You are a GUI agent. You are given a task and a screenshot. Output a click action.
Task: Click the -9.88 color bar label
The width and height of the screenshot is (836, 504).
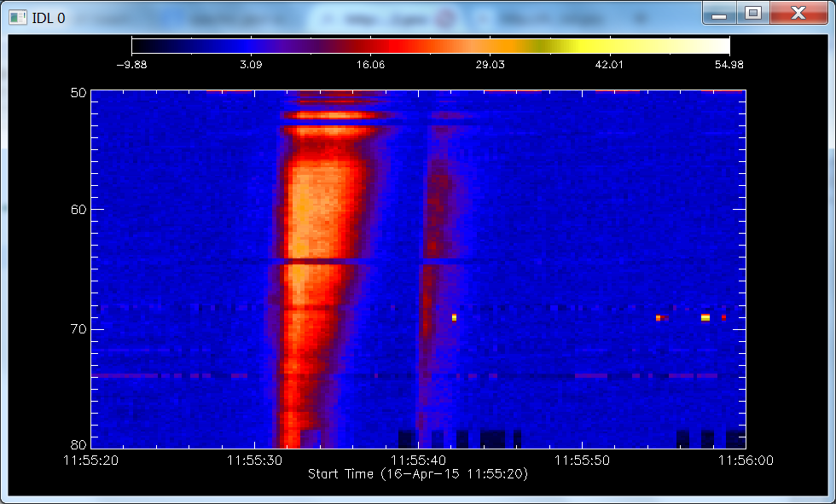click(x=131, y=65)
